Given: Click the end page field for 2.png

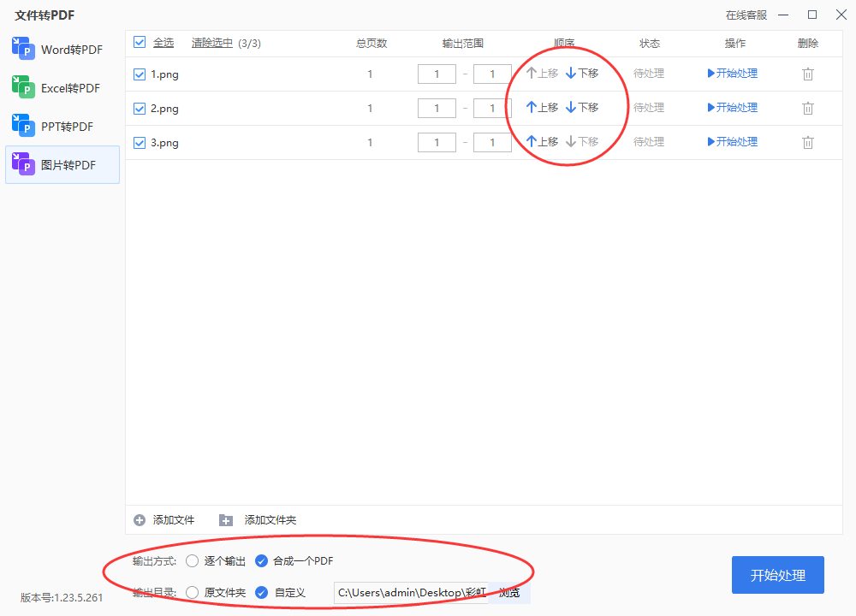Looking at the screenshot, I should (x=492, y=108).
